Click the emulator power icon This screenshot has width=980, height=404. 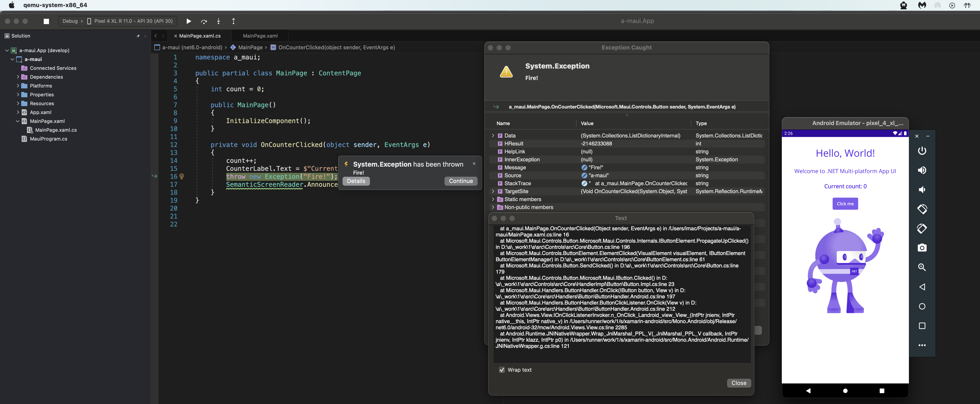click(922, 151)
